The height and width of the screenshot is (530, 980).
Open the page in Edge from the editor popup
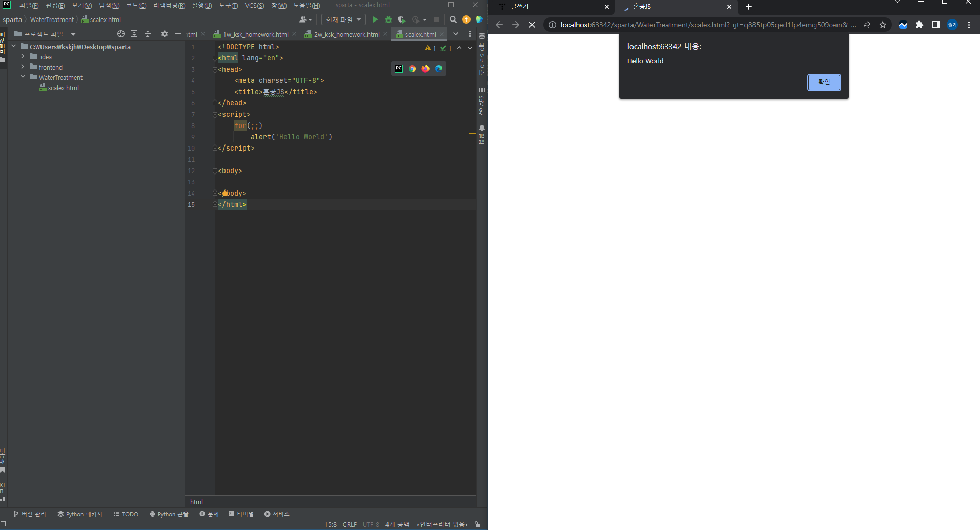pyautogui.click(x=439, y=68)
